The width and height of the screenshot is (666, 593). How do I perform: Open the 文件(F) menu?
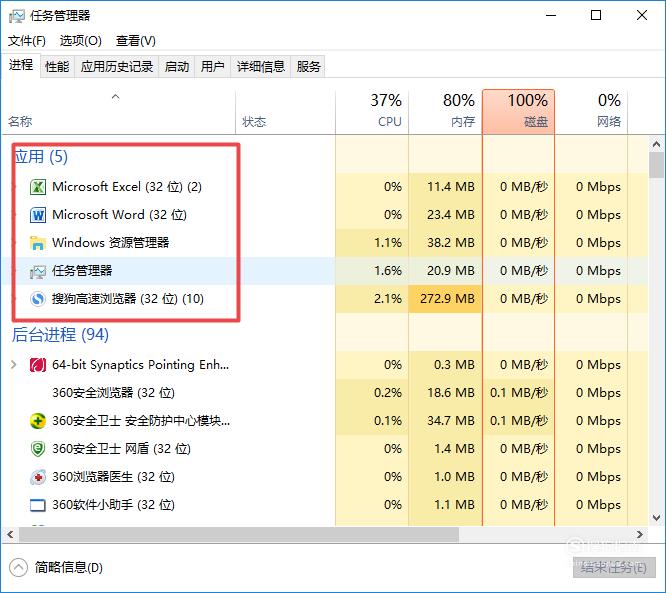coord(27,41)
